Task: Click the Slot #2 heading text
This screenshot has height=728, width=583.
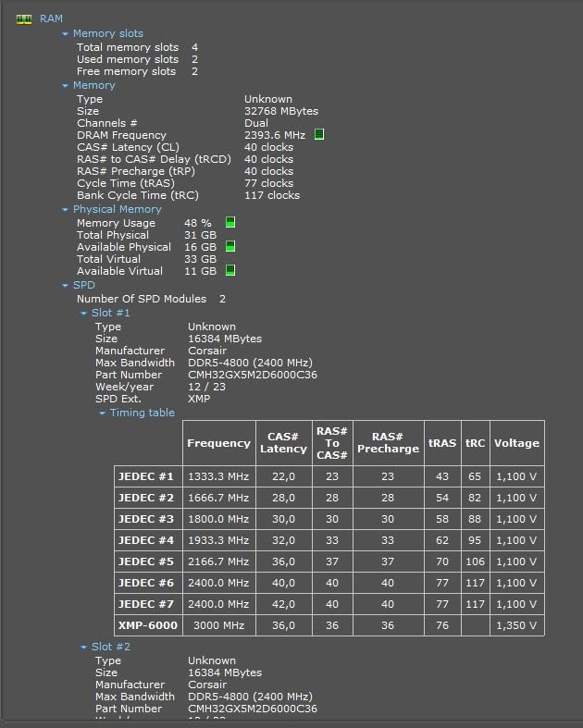Action: 111,647
